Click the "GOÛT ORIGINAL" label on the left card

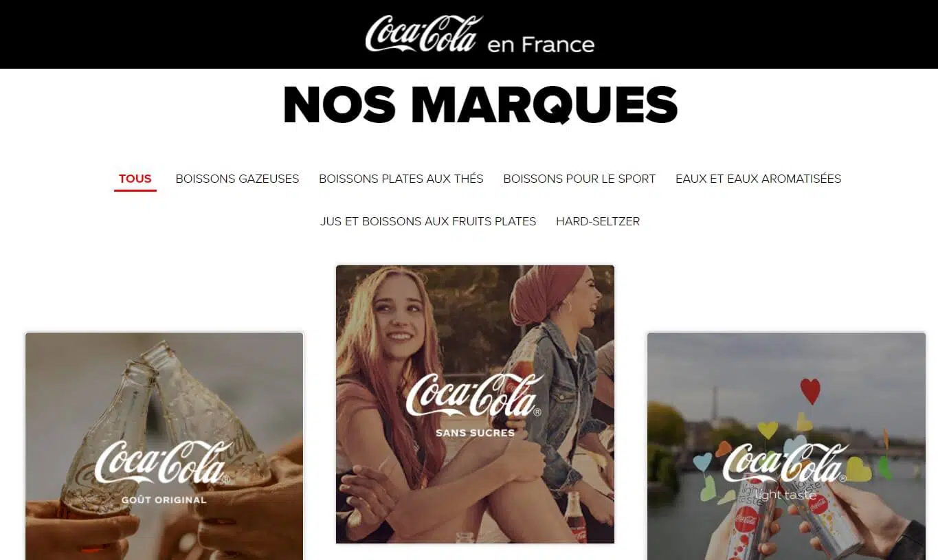pos(164,500)
